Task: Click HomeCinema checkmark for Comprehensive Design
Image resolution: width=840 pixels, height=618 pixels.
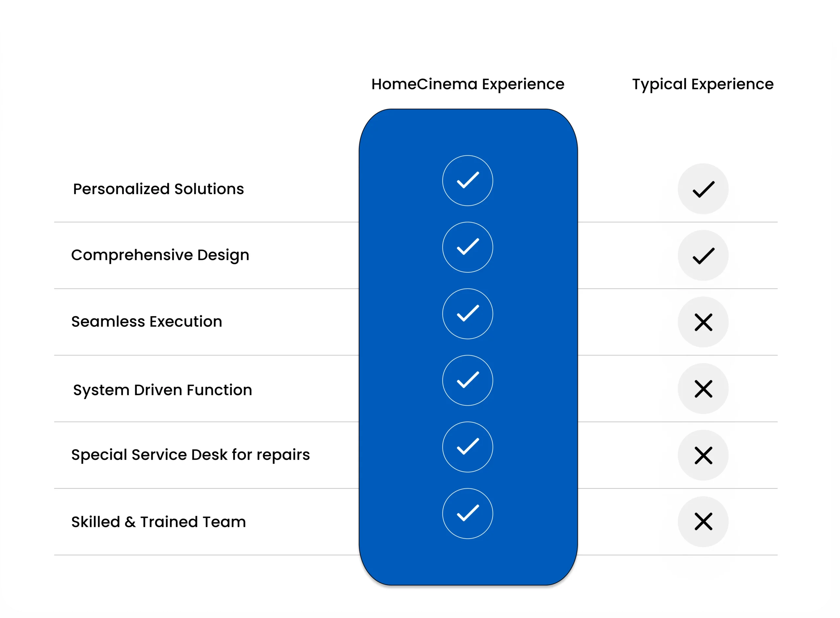Action: 468,247
